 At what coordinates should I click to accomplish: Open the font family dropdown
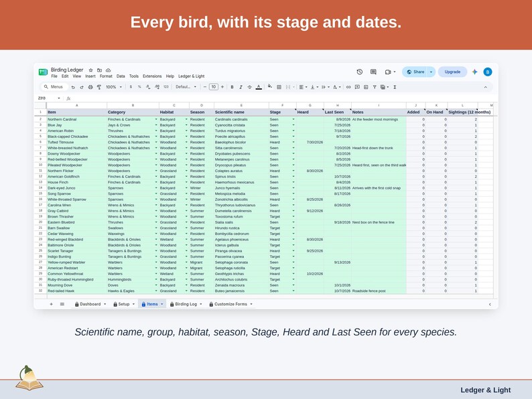click(186, 87)
